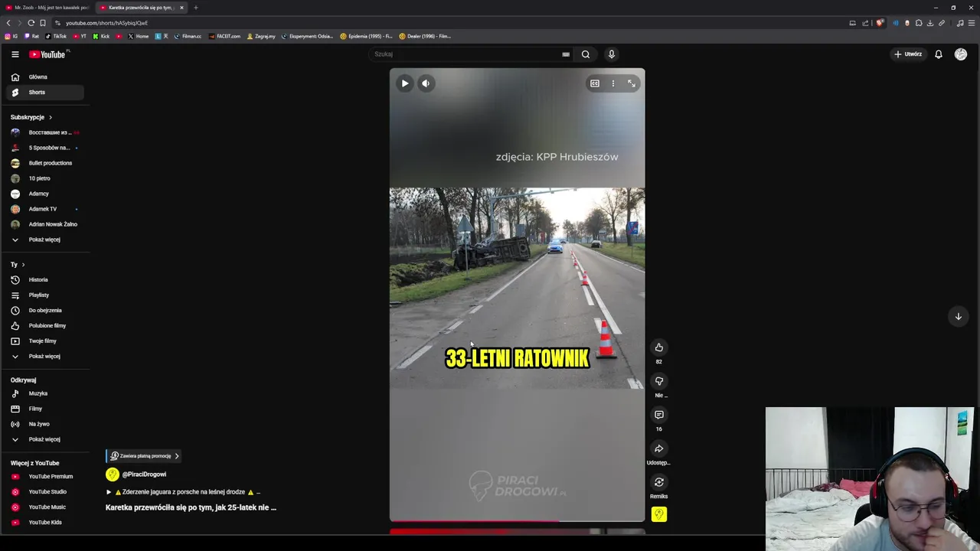Open a new browser tab
The image size is (980, 551).
point(196,8)
